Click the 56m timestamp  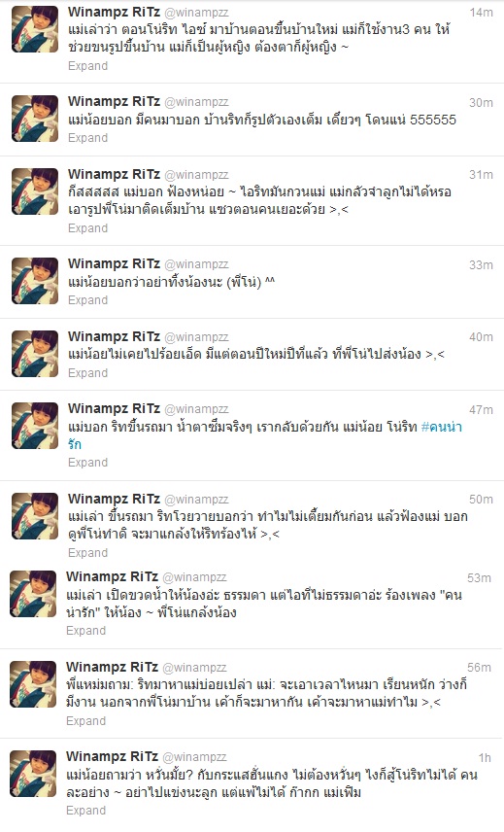(479, 668)
